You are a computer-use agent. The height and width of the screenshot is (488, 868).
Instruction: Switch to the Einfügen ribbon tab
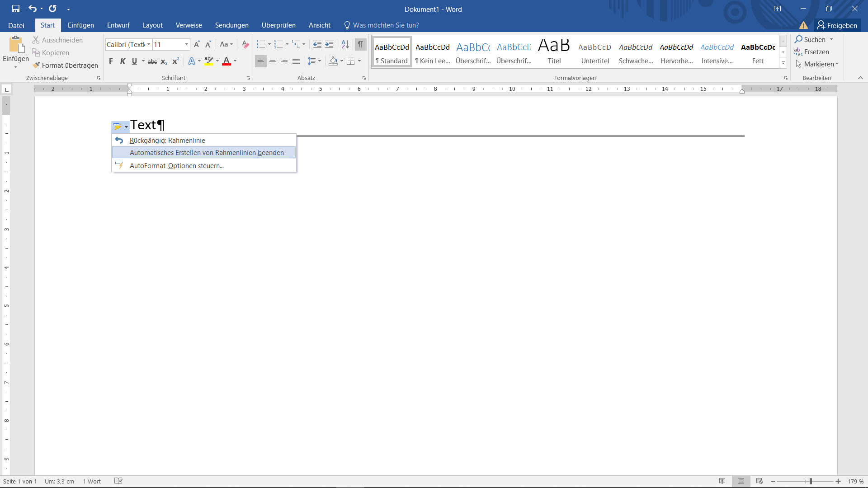click(81, 25)
